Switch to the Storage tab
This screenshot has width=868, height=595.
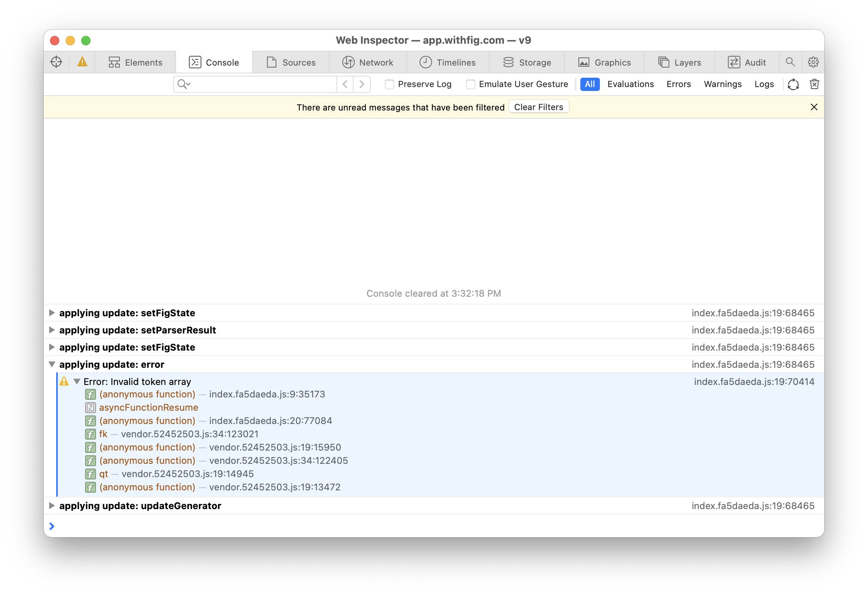pyautogui.click(x=526, y=62)
